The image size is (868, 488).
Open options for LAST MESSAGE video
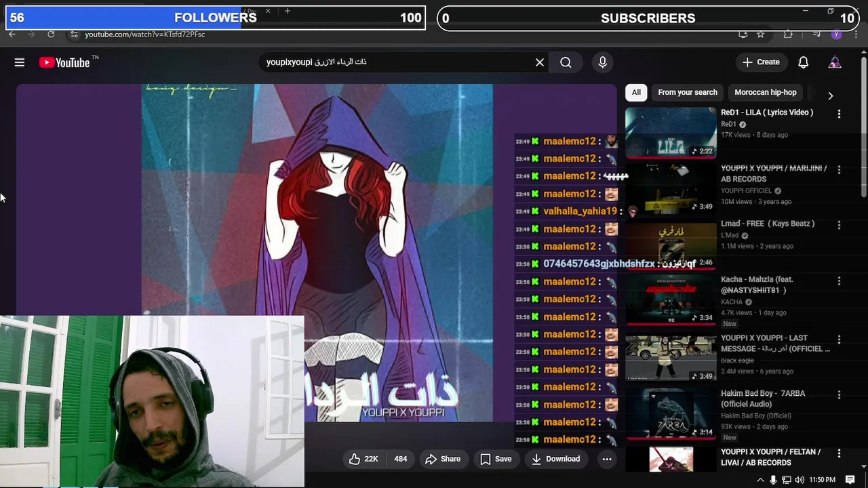coord(839,339)
